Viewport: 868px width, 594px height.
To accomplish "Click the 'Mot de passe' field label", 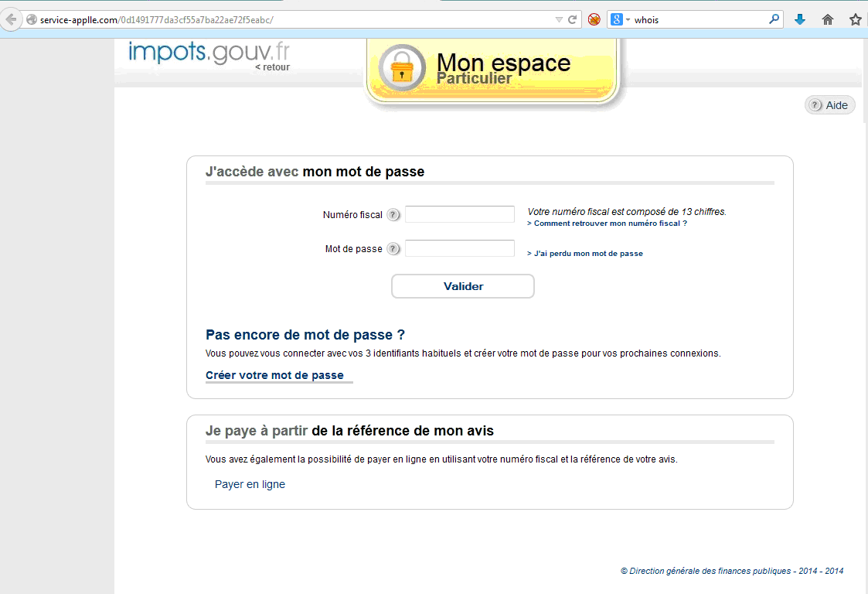I will (x=354, y=249).
